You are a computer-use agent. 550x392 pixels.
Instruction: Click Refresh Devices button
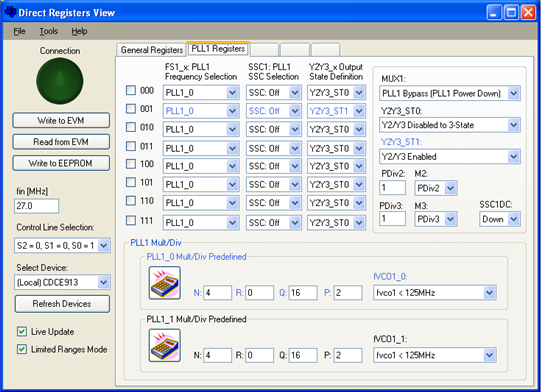tap(62, 304)
